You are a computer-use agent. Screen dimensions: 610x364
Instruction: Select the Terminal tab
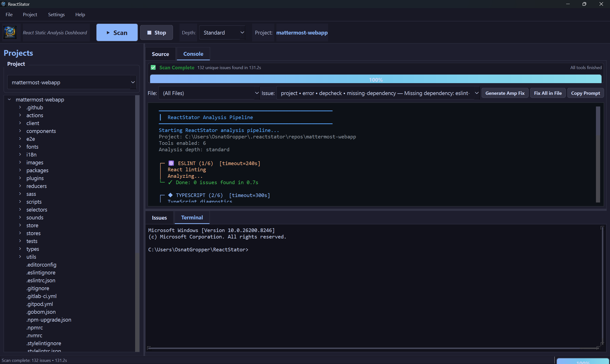[192, 217]
